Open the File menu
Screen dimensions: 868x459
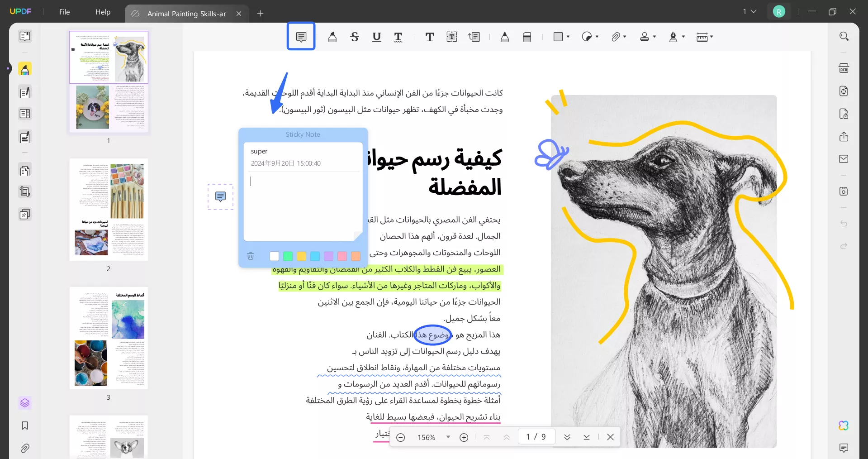point(64,12)
